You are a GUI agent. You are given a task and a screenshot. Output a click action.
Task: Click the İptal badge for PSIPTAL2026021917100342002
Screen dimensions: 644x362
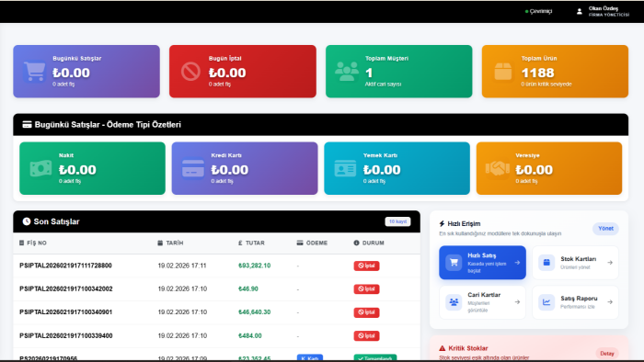coord(366,289)
